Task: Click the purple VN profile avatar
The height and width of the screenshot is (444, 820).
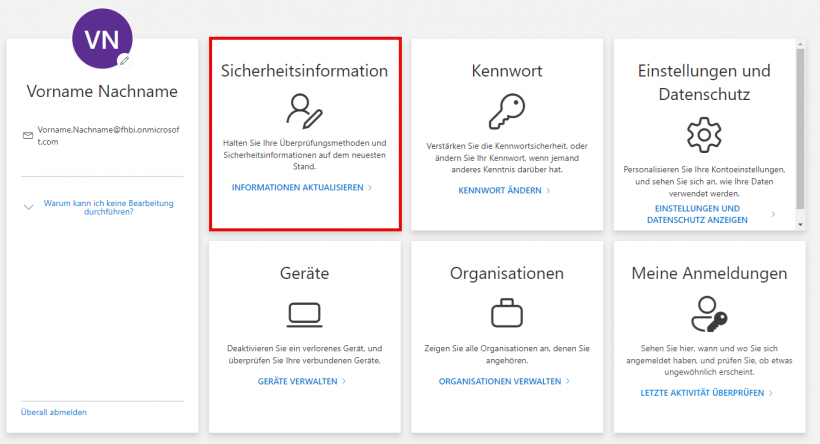Action: click(102, 41)
